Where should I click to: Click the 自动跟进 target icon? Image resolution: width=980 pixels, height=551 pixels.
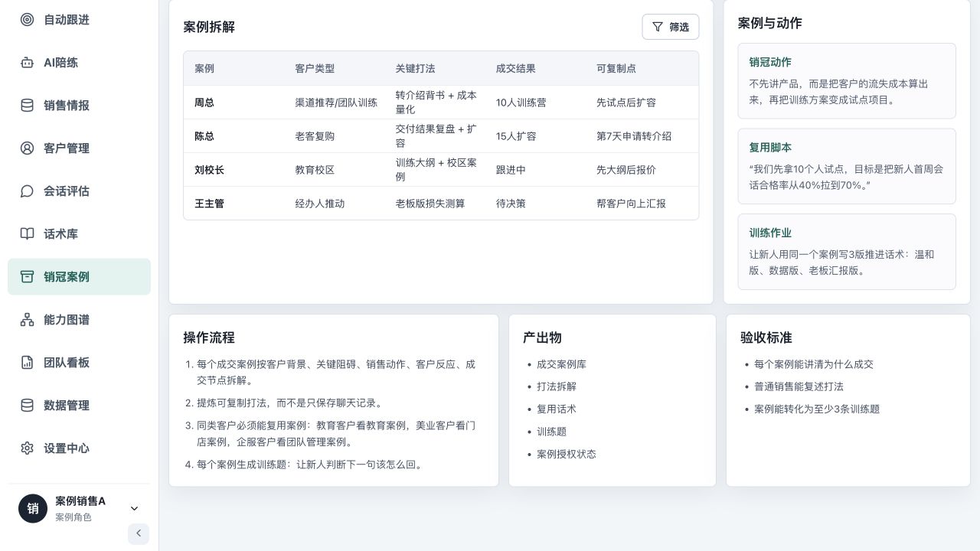pyautogui.click(x=27, y=20)
